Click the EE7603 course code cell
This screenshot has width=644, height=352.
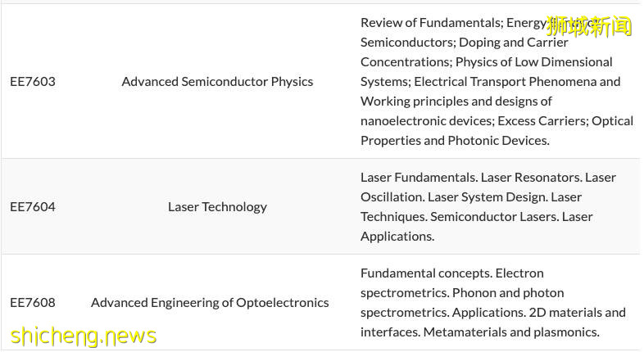tap(33, 81)
